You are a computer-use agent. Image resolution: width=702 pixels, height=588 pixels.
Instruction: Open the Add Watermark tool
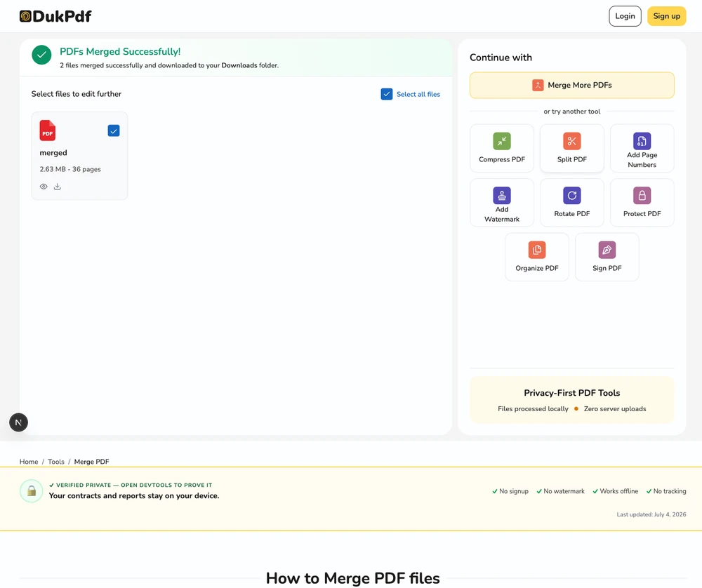[502, 203]
